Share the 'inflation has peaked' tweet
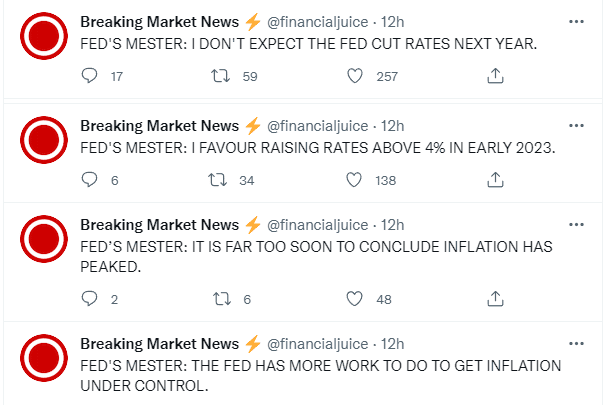 [x=495, y=298]
